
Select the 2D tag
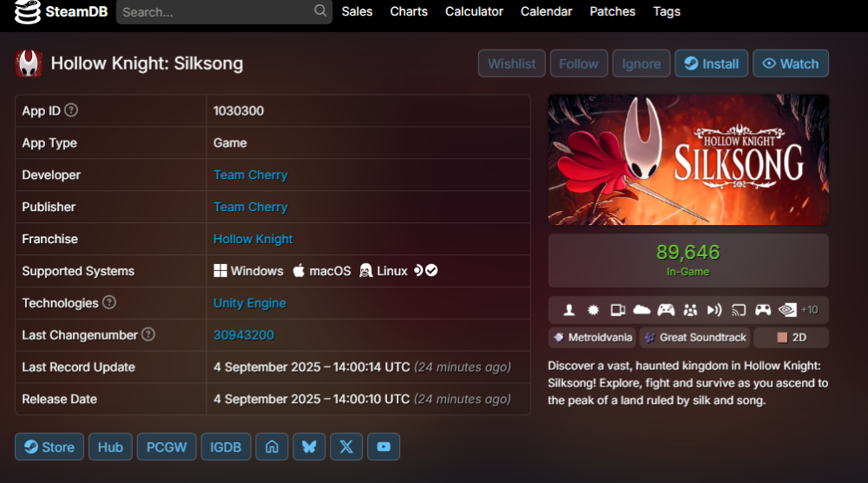click(x=791, y=337)
